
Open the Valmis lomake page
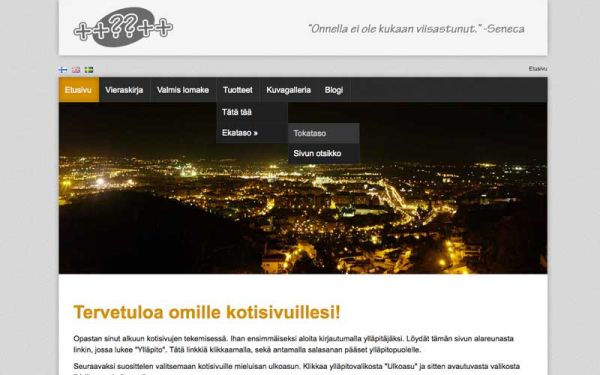point(183,90)
